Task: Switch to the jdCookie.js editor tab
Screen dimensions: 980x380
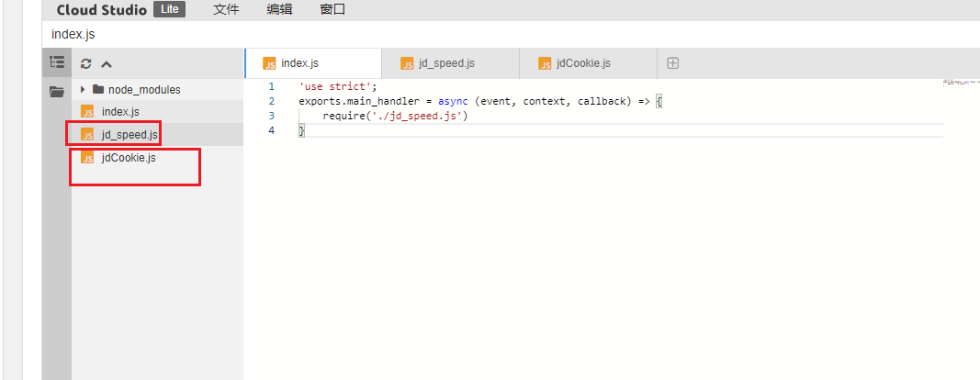Action: (583, 63)
